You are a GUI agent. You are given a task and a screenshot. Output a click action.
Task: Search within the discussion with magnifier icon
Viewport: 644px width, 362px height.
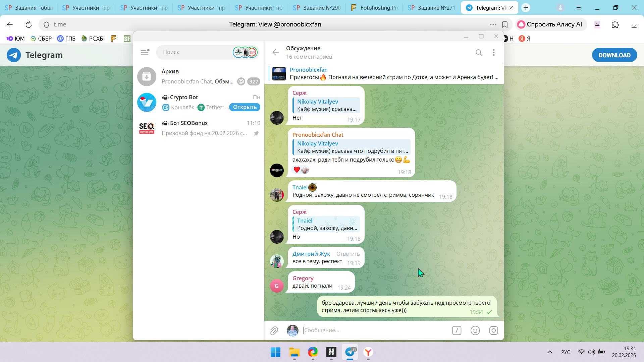click(479, 53)
